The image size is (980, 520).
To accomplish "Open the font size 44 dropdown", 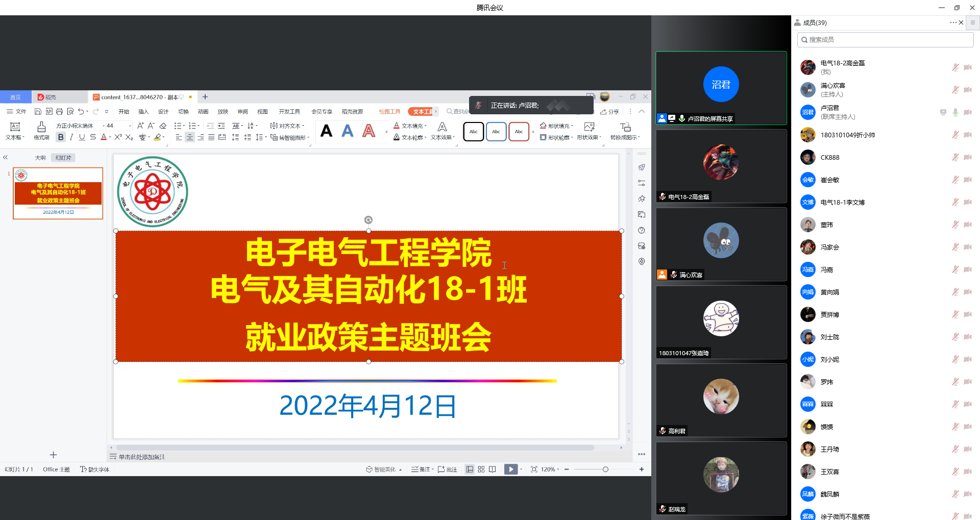I will point(130,126).
